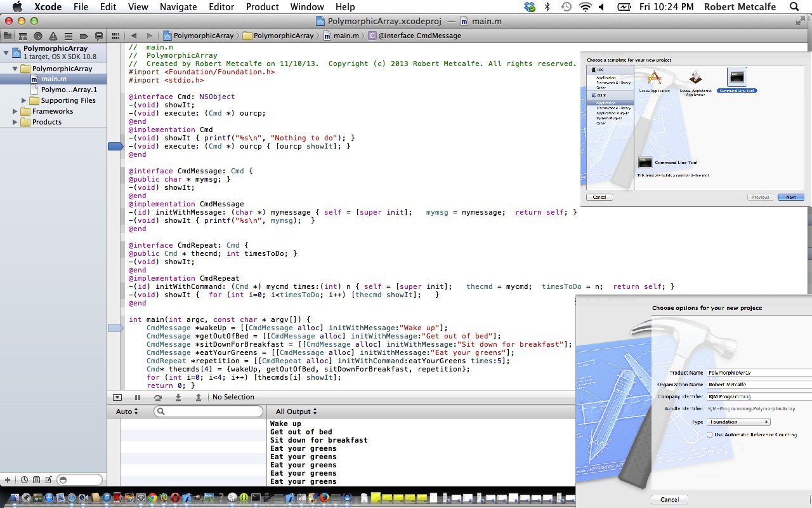This screenshot has width=812, height=508.
Task: Click Previous in the template chooser
Action: pos(761,197)
